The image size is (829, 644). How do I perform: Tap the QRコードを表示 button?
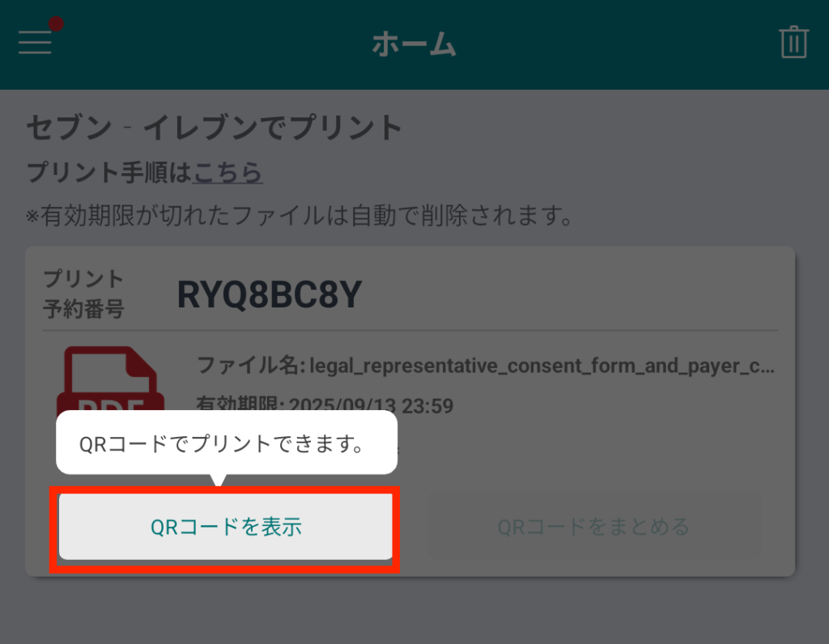click(226, 527)
